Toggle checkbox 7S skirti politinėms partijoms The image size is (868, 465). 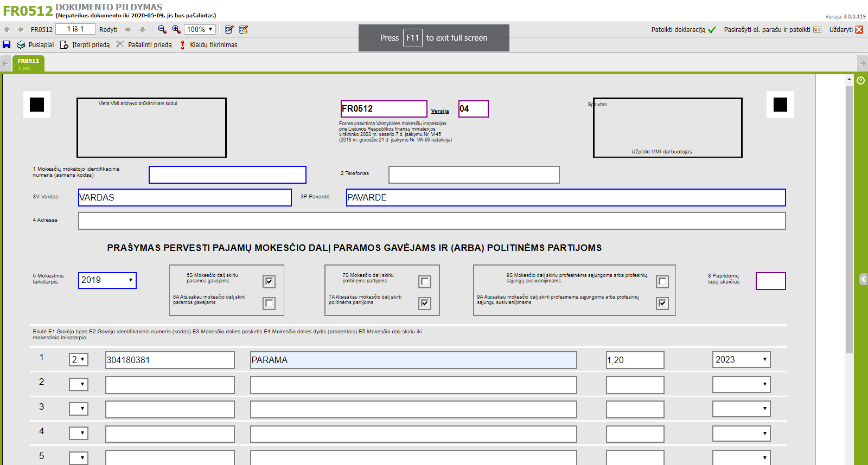pyautogui.click(x=425, y=282)
